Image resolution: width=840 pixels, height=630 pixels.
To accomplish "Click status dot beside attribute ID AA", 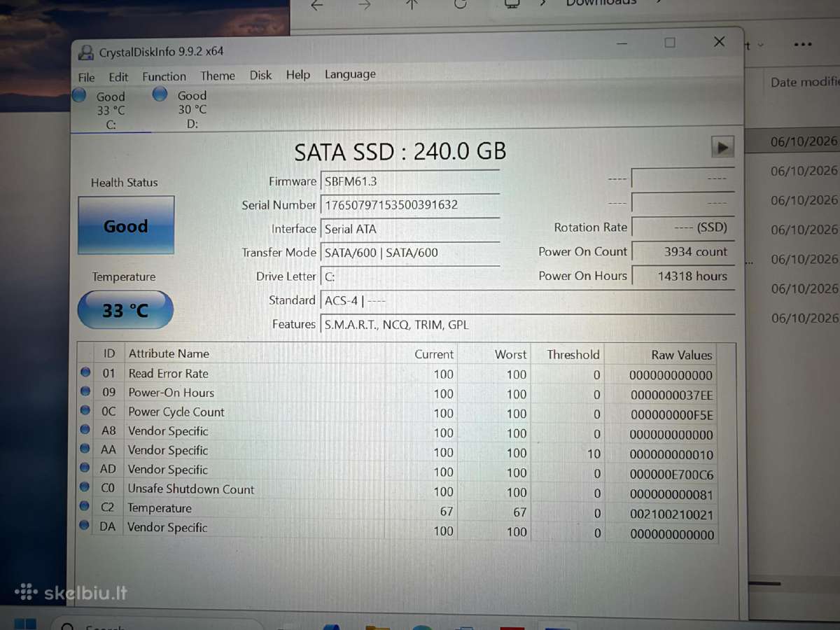I will pyautogui.click(x=85, y=449).
